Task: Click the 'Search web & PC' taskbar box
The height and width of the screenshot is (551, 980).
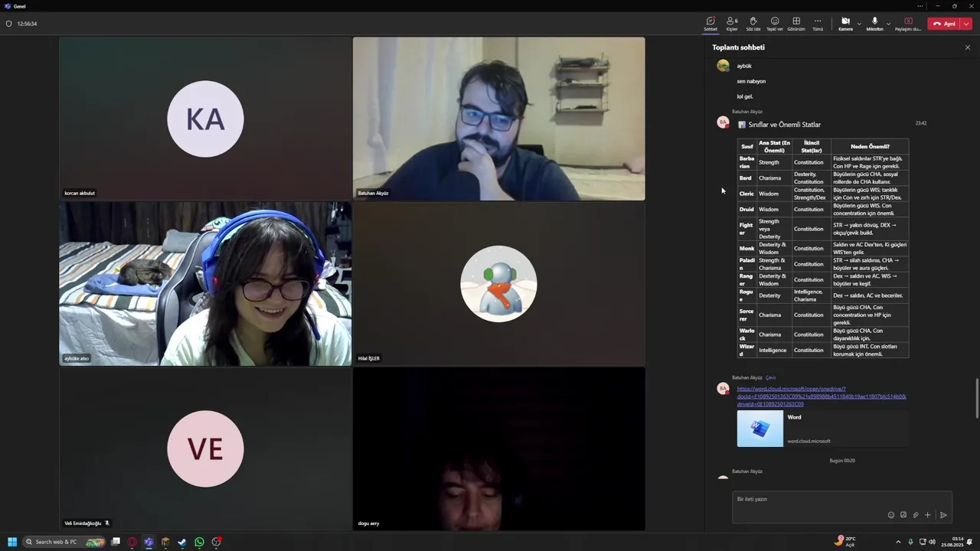Action: (x=65, y=542)
